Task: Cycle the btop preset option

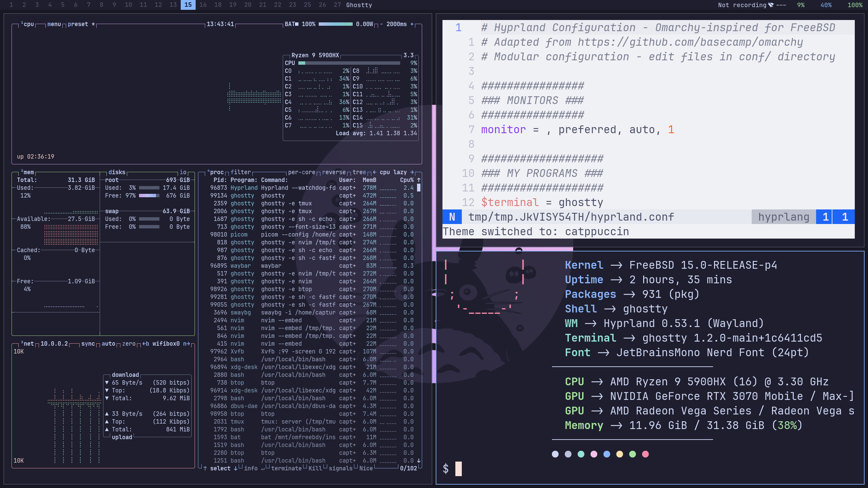Action: [x=81, y=24]
